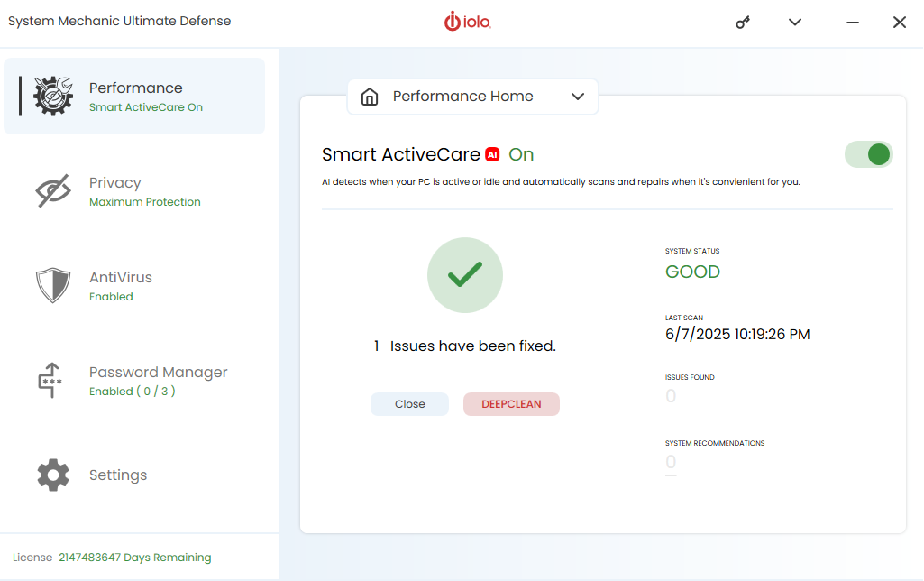Click the home icon in Performance Home
This screenshot has height=581, width=924.
370,97
